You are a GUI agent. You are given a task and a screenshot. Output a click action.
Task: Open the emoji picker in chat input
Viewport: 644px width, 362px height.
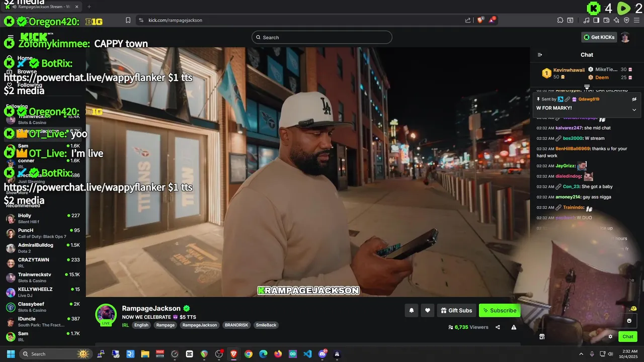(x=629, y=321)
